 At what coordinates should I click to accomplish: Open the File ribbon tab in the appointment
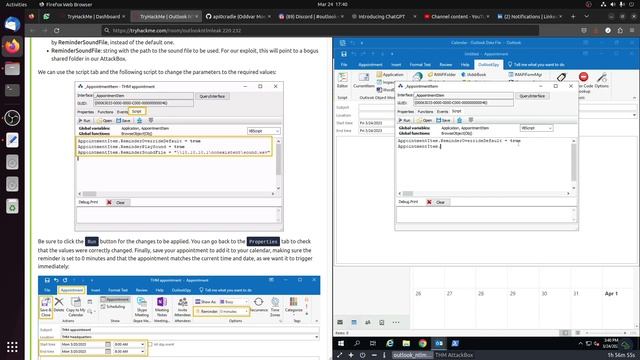point(344,64)
